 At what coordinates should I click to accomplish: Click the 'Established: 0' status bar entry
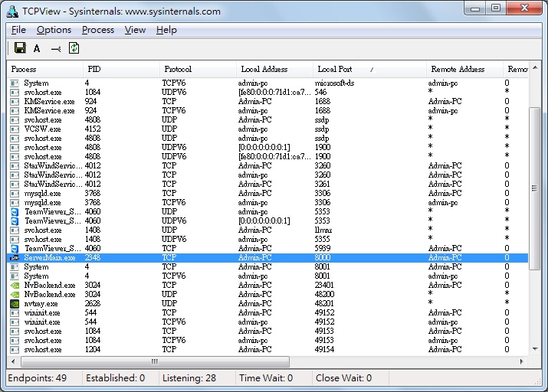(x=115, y=378)
